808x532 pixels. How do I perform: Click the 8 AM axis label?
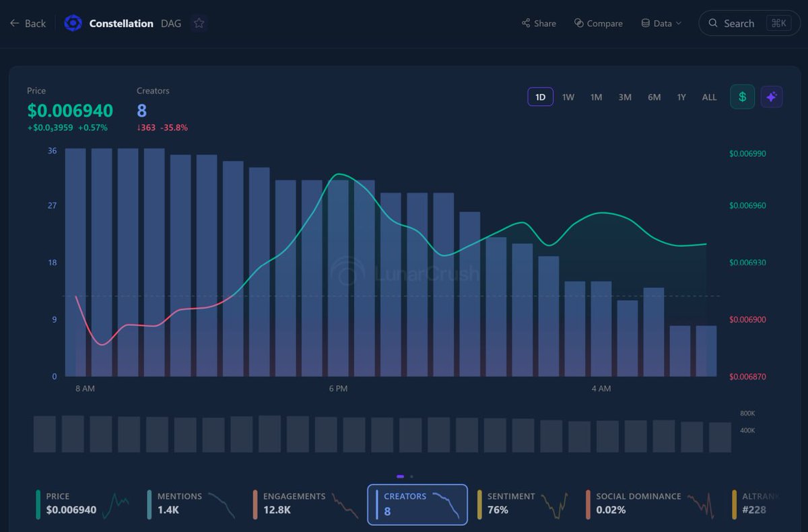86,389
